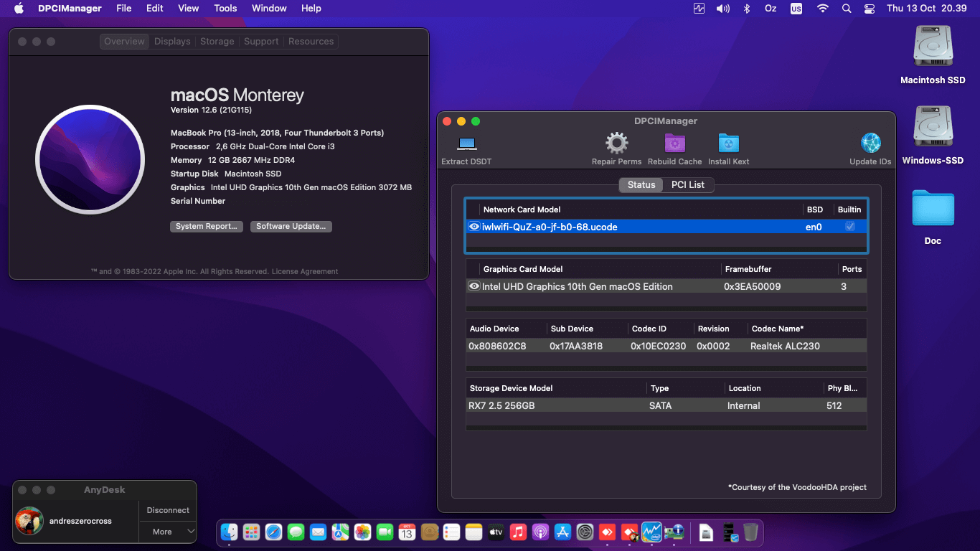
Task: Click the Extract DSDT toolbar icon
Action: pos(467,143)
